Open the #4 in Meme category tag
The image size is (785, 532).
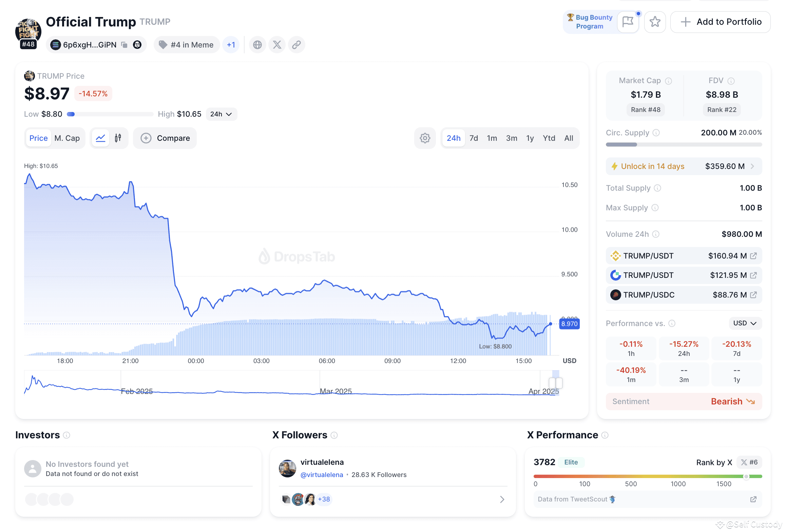[187, 45]
